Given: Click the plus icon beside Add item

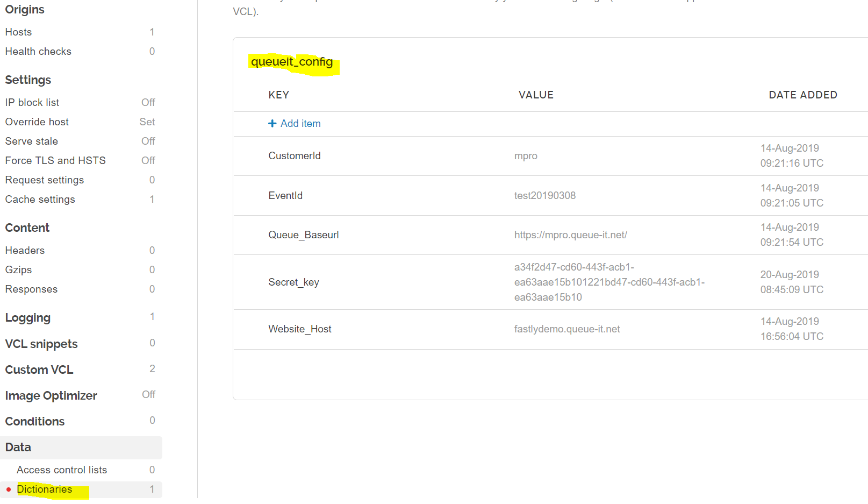Looking at the screenshot, I should pyautogui.click(x=272, y=124).
